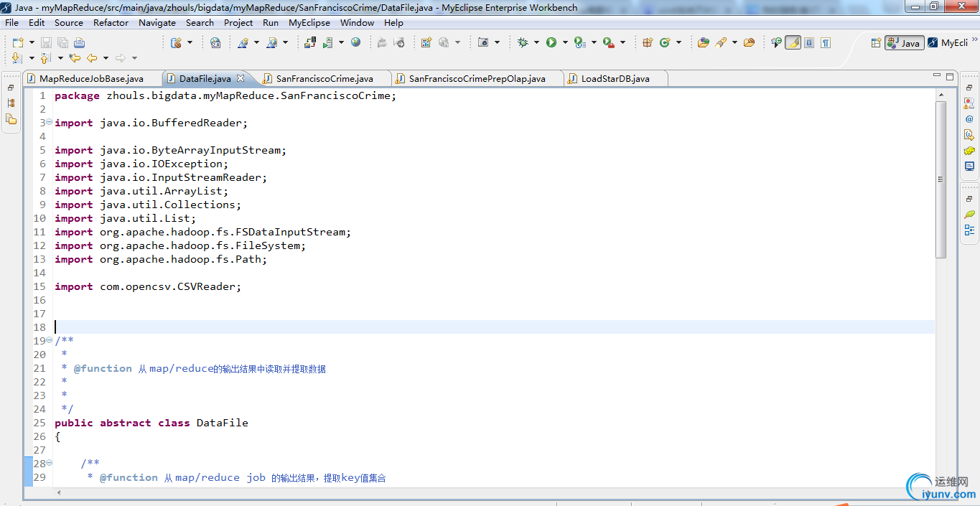Click the Save icon in toolbar
Screen dimensions: 980x506
coord(46,43)
